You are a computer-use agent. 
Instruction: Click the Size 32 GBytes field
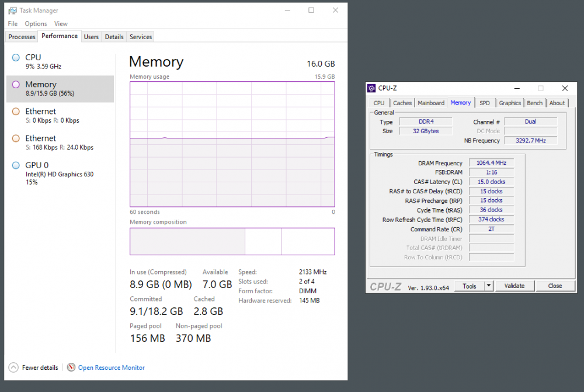click(x=426, y=131)
